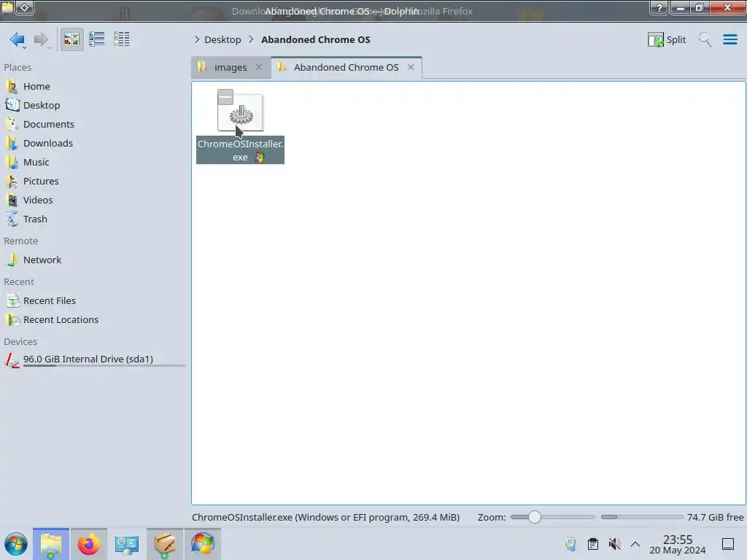Open the clock showing 23:55
Viewport: 747px width, 560px height.
[x=678, y=544]
